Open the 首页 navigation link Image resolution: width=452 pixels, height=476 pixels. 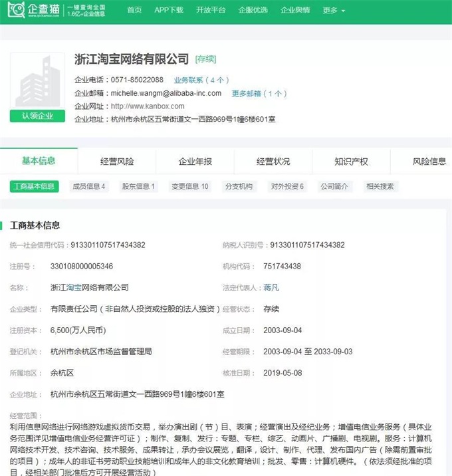point(134,10)
